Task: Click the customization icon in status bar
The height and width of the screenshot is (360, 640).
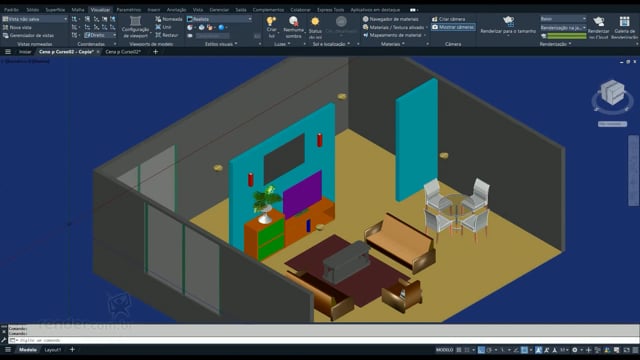Action: click(636, 350)
